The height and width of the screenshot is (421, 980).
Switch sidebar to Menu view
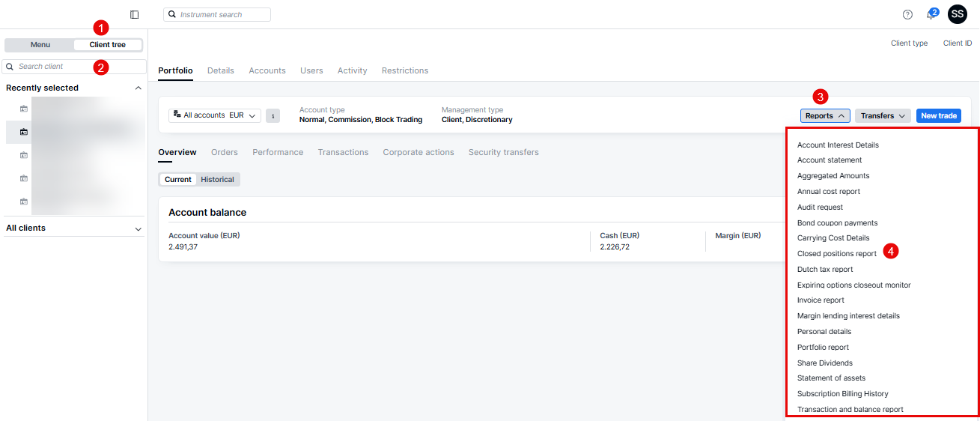pos(40,45)
